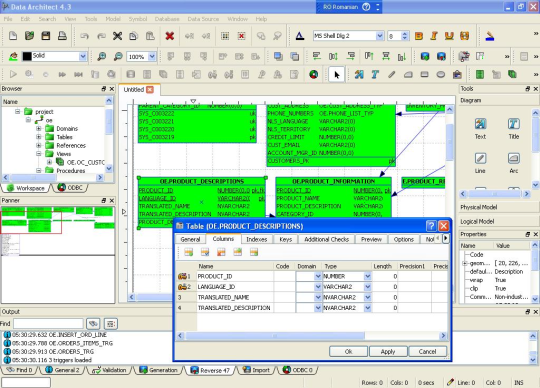Select the arrow pointer tool
The height and width of the screenshot is (388, 540).
(336, 74)
